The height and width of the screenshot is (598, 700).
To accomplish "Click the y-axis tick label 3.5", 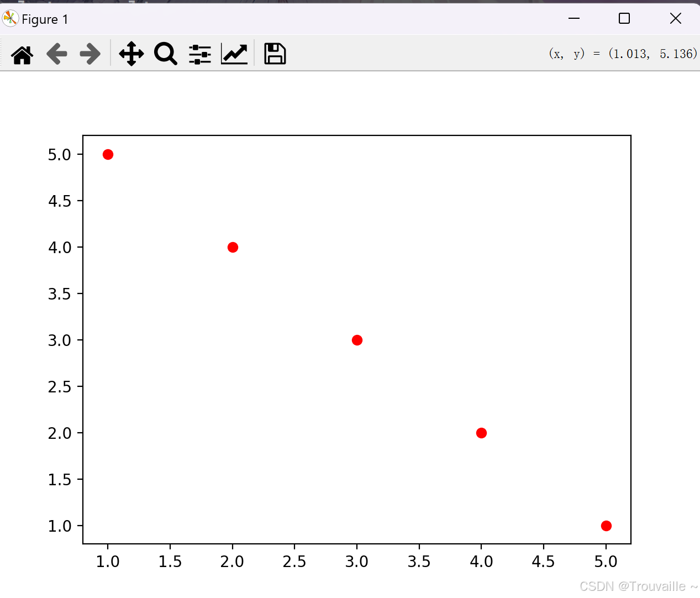I will tap(60, 294).
